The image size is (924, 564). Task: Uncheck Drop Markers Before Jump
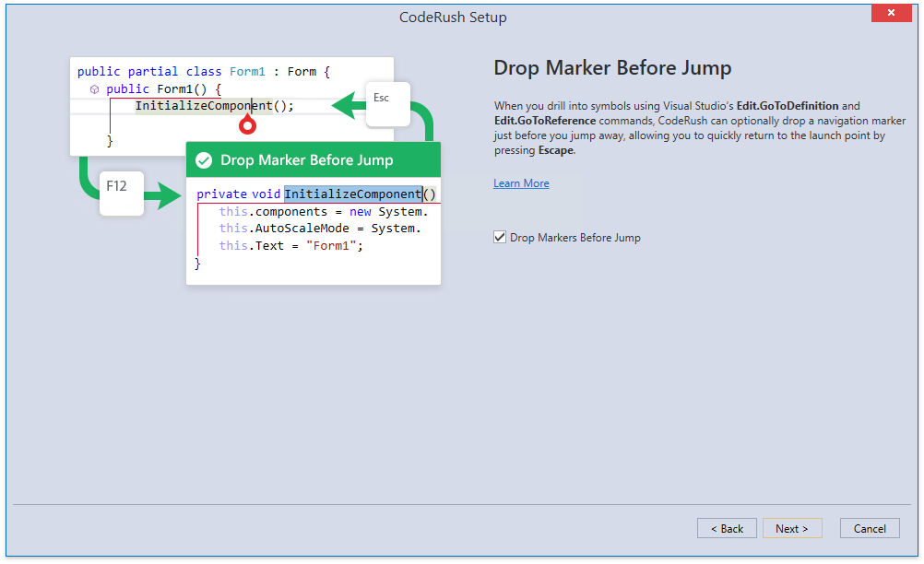(x=499, y=236)
